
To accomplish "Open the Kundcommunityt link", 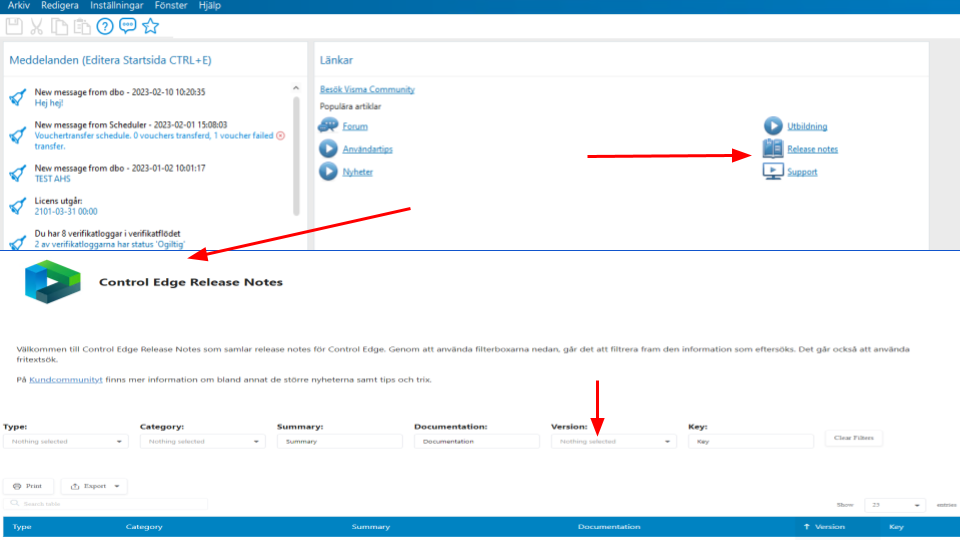I will (66, 380).
